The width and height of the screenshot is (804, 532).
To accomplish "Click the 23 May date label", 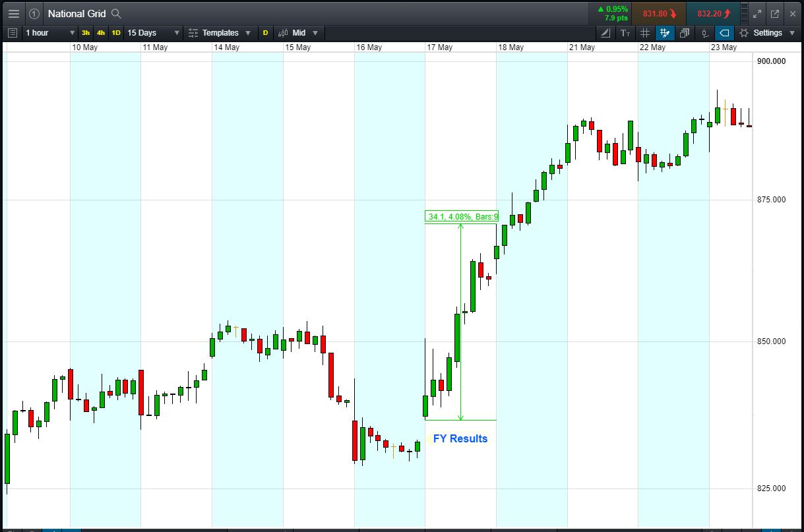I will click(x=724, y=47).
